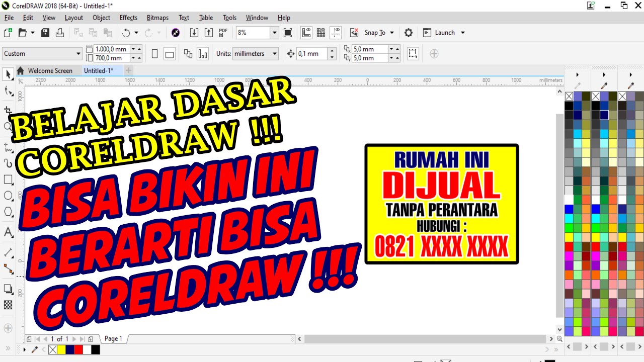Open the Layout menu

coord(74,18)
